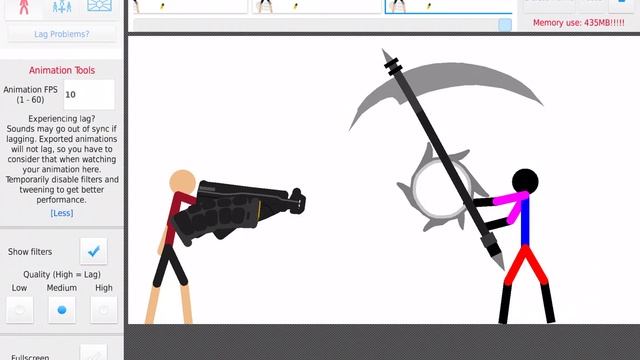Viewport: 640px width, 360px height.
Task: Click the tan stickman's head
Action: pos(182,182)
